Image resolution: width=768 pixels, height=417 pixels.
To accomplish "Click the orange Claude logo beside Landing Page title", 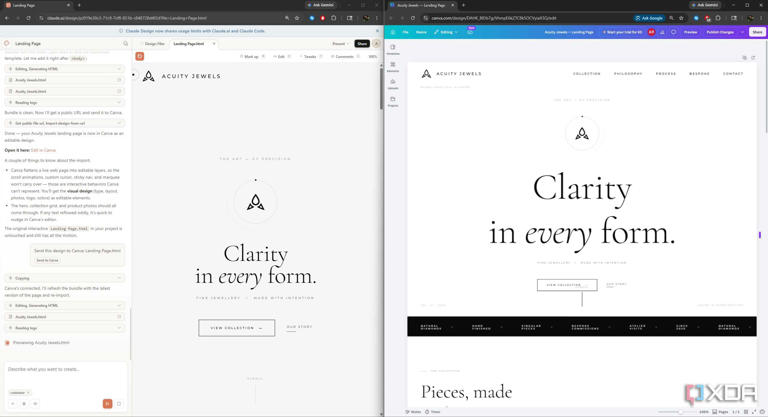I will 7,44.
